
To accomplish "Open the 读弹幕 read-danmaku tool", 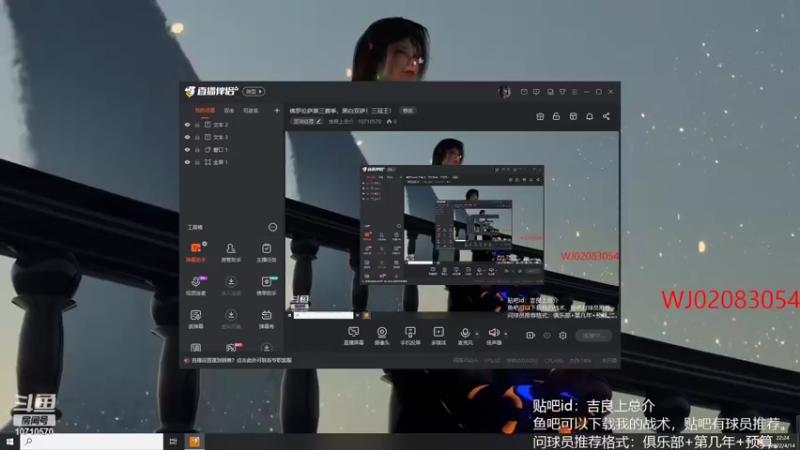I will point(195,319).
